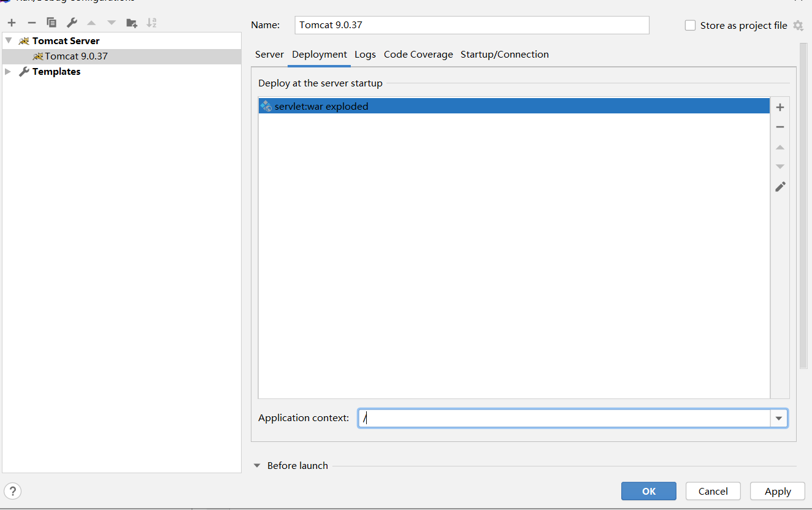Viewport: 812px width, 510px height.
Task: Click the Tomcat Server group label
Action: coord(66,41)
